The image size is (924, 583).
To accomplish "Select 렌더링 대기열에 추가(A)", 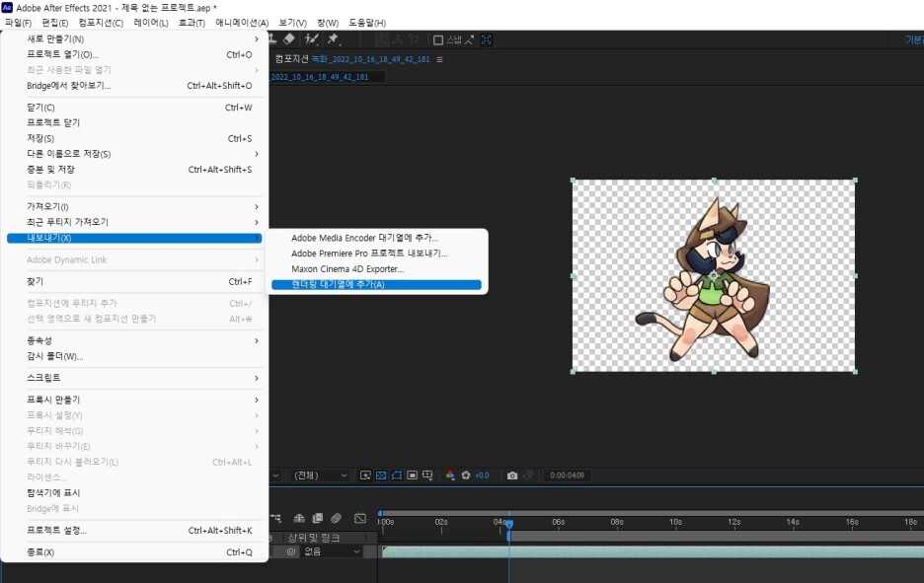I will click(376, 284).
